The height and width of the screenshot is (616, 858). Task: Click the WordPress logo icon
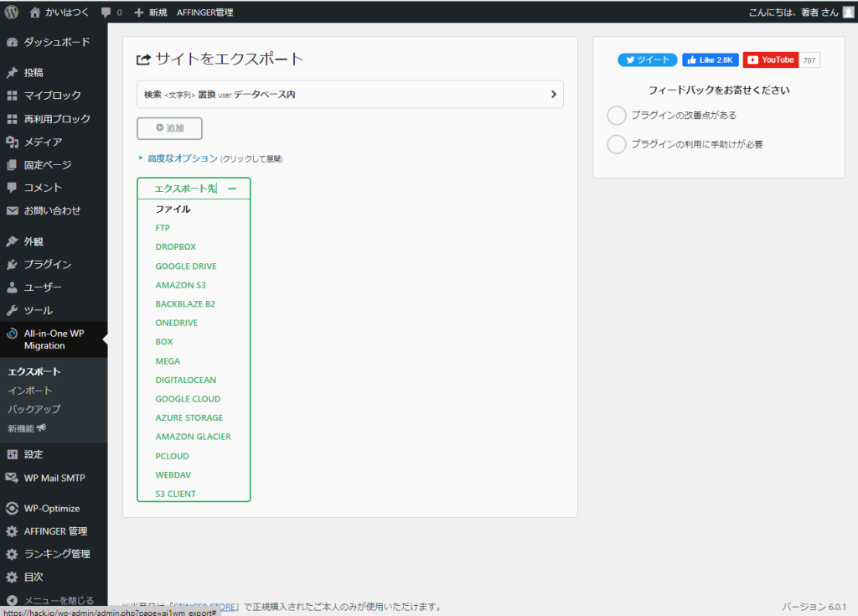click(12, 12)
